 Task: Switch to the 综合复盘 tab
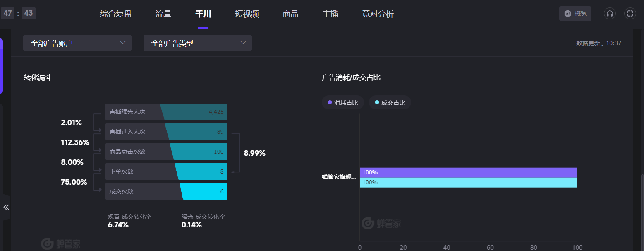116,14
